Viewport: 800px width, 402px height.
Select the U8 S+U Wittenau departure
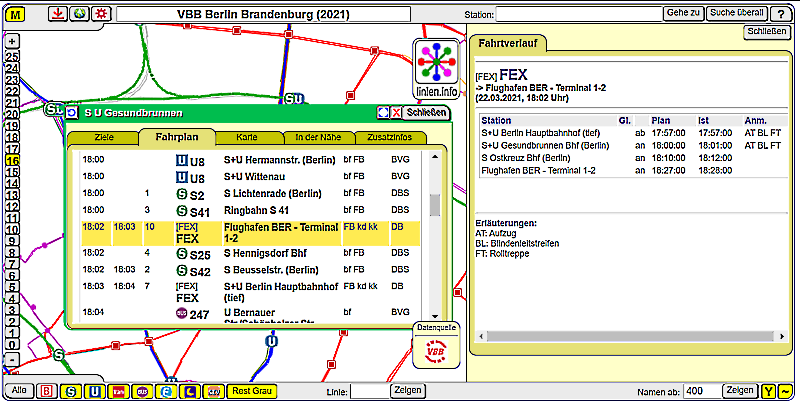coord(251,177)
